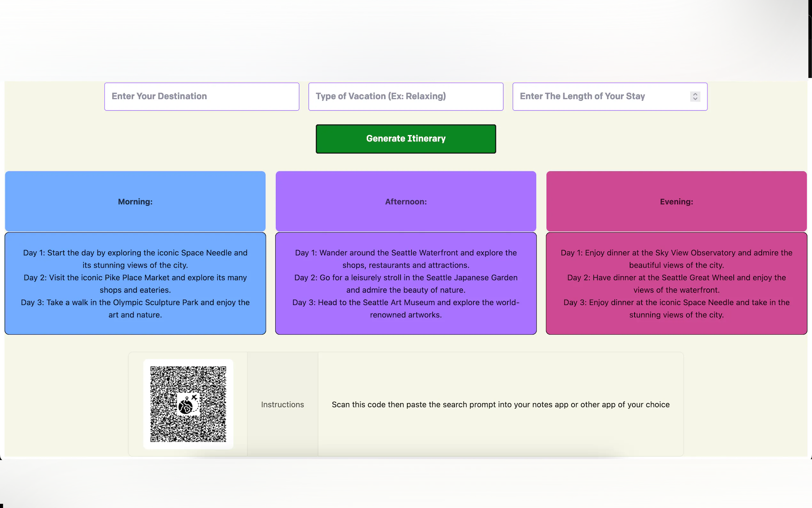
Task: Select the blue Morning header card
Action: (x=135, y=201)
